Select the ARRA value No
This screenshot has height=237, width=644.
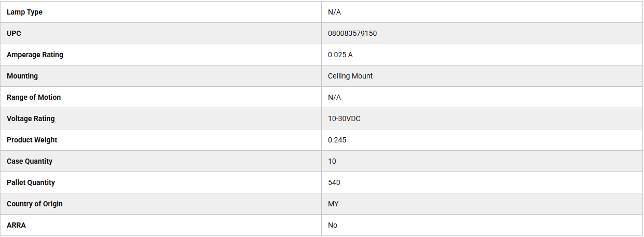click(x=333, y=225)
